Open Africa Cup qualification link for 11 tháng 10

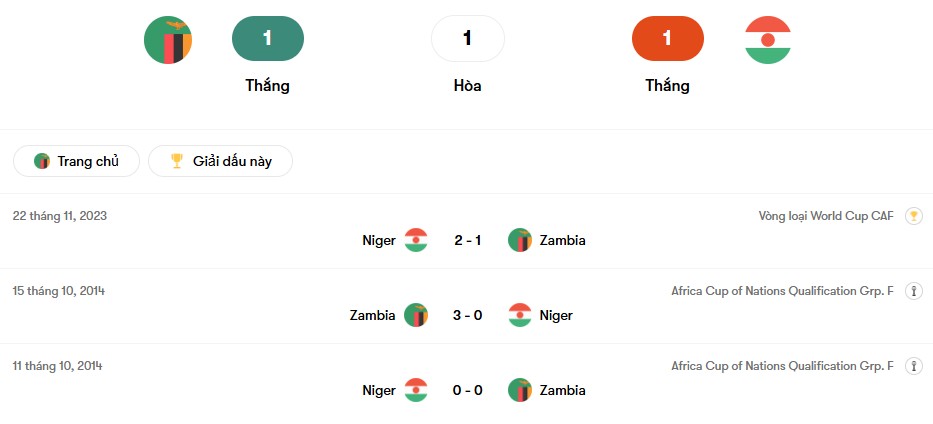(782, 366)
